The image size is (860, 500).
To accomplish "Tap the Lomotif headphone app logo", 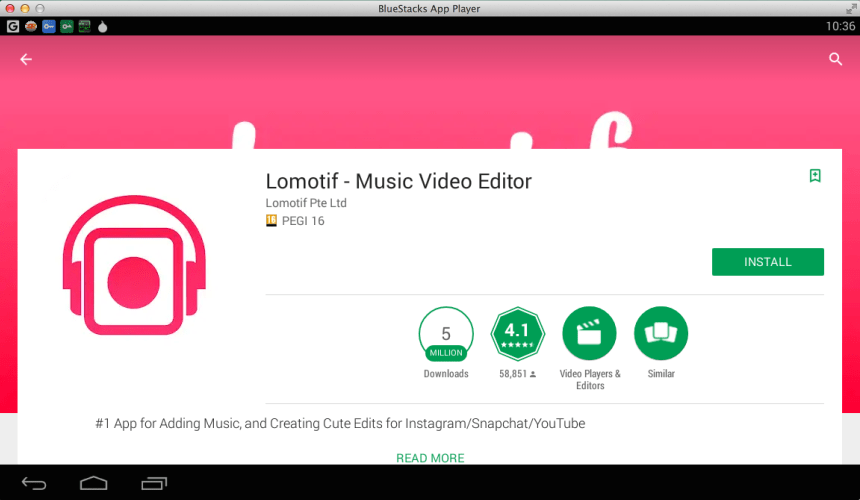I will (x=134, y=265).
